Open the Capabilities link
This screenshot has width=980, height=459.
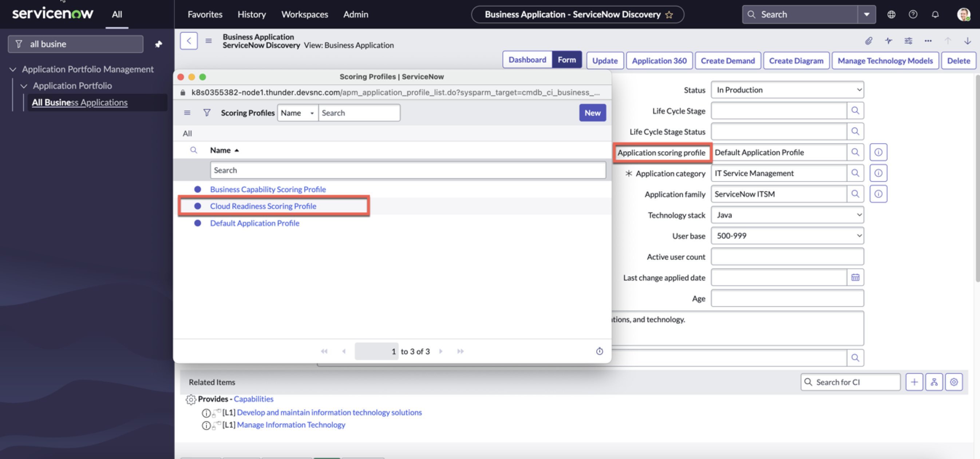253,399
